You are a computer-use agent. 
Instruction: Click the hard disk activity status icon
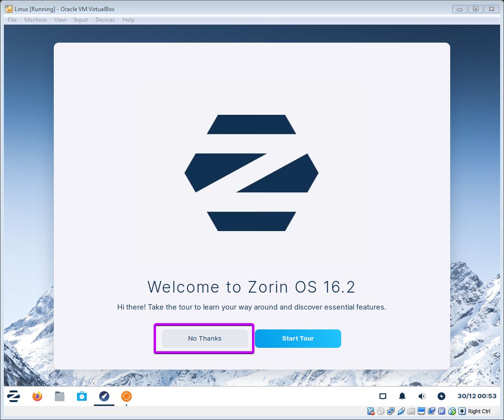pyautogui.click(x=371, y=411)
